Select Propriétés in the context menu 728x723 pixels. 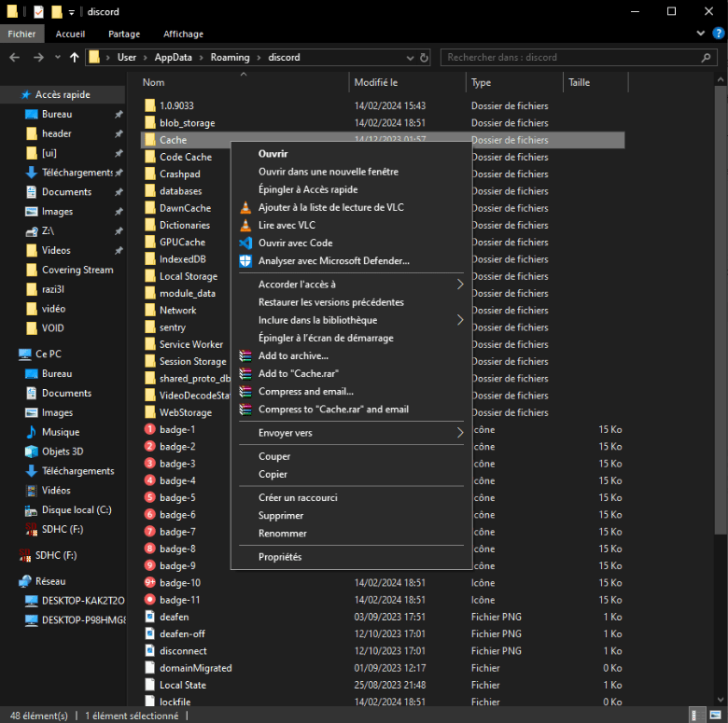(280, 557)
